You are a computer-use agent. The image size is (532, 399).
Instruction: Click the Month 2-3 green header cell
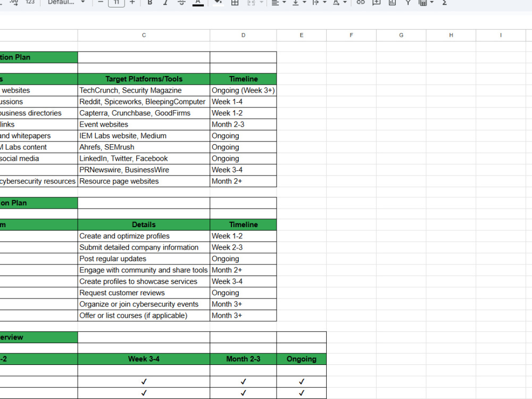click(243, 359)
